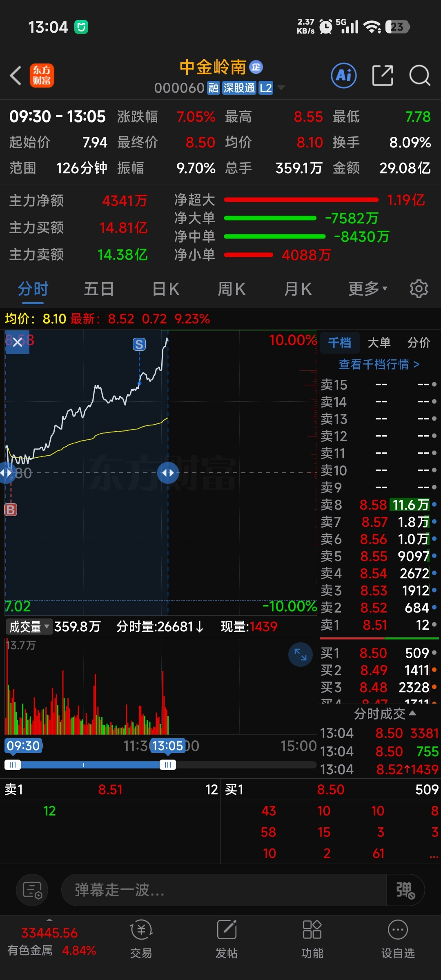Tap the 现量 1439 value

tap(263, 626)
